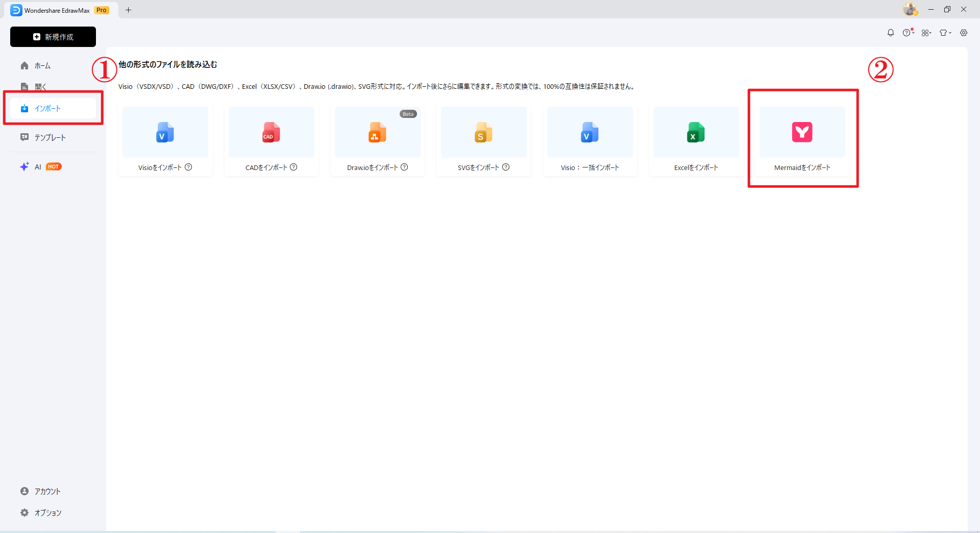Click the CAD import file icon
This screenshot has height=533, width=980.
click(271, 132)
